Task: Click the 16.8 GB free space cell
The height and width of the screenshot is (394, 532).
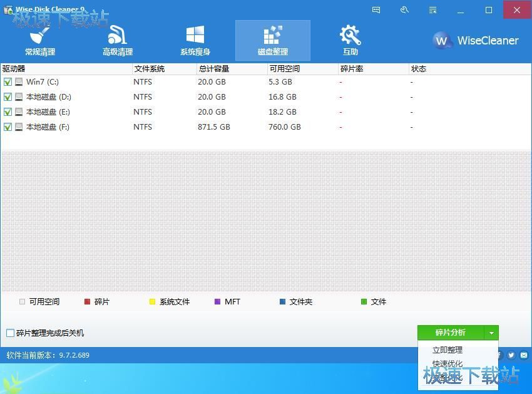Action: point(282,97)
